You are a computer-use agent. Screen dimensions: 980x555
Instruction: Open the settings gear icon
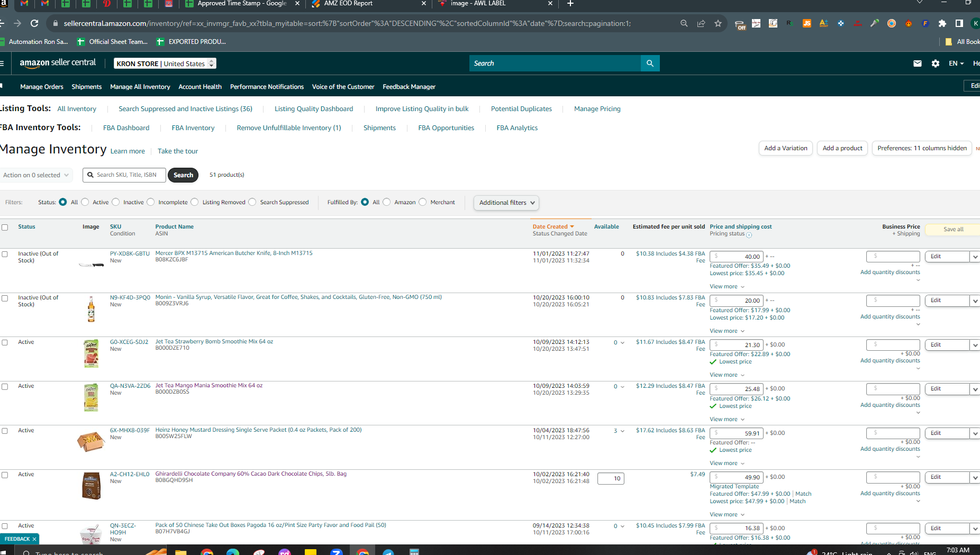(936, 63)
